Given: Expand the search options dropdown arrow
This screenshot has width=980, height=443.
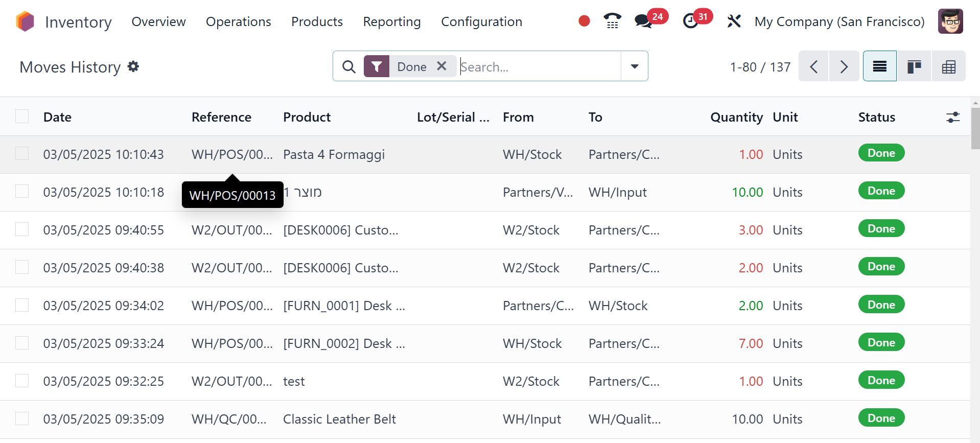Looking at the screenshot, I should pos(634,66).
